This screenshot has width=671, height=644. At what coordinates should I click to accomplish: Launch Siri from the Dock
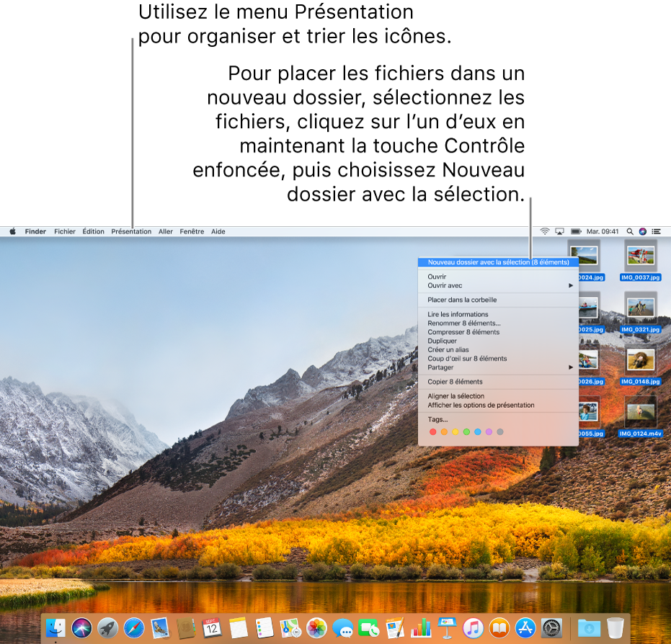click(81, 628)
